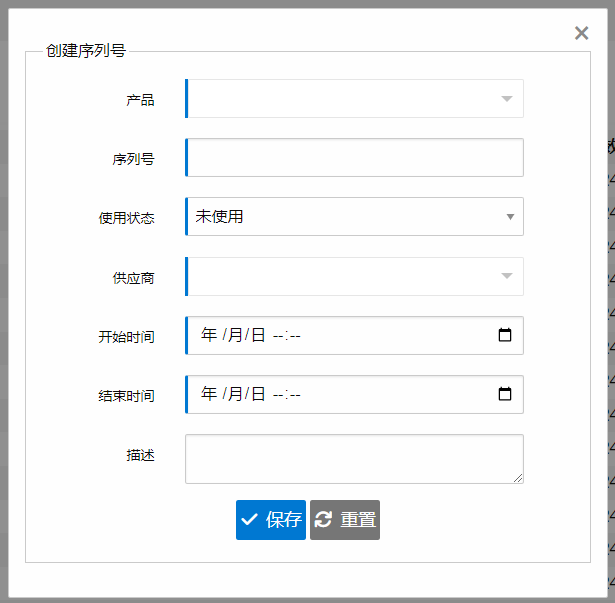Click the 开始时间 date-time field
Screen dimensions: 615x603
(354, 335)
